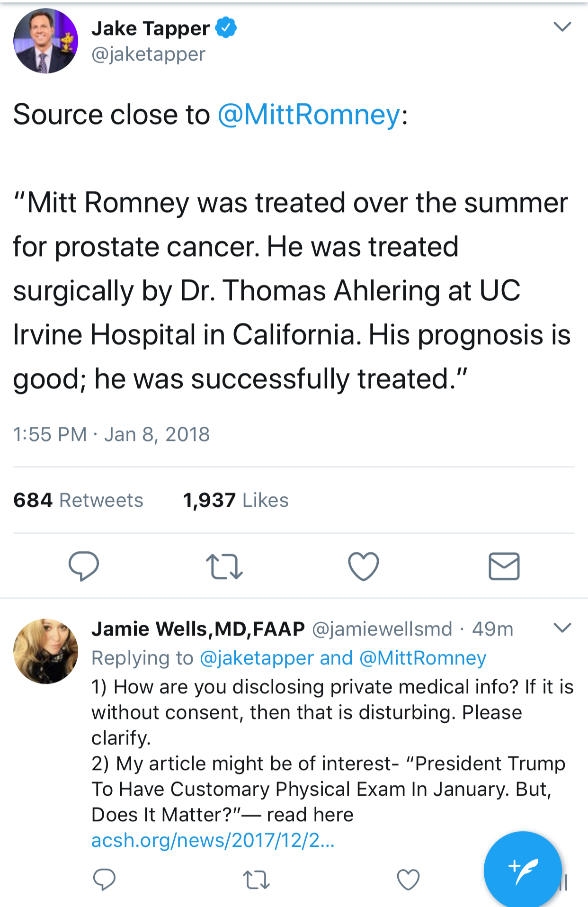Expand options menu on Jamie Wells' reply
The image size is (588, 907).
pos(562,628)
